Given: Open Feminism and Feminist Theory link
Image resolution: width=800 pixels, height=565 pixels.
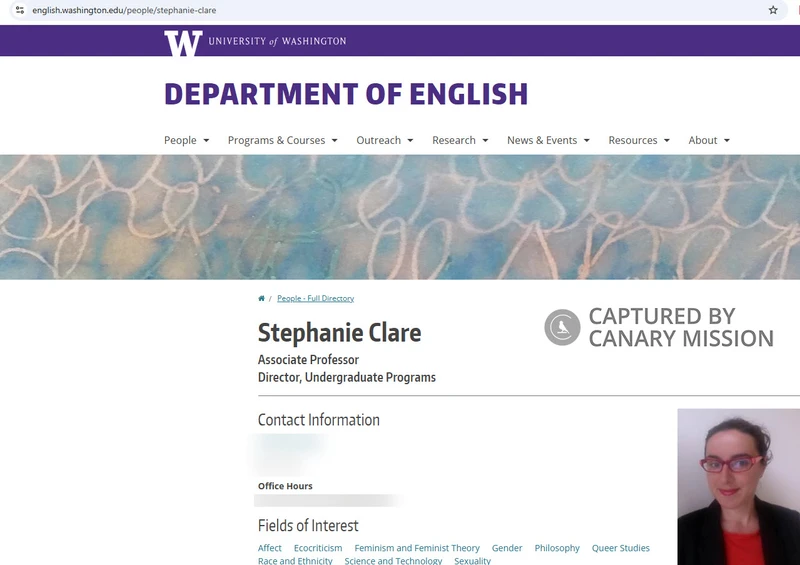Looking at the screenshot, I should tap(417, 548).
